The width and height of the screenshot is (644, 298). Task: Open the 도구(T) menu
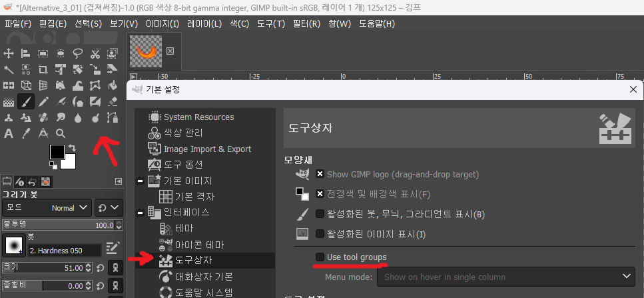click(x=271, y=24)
